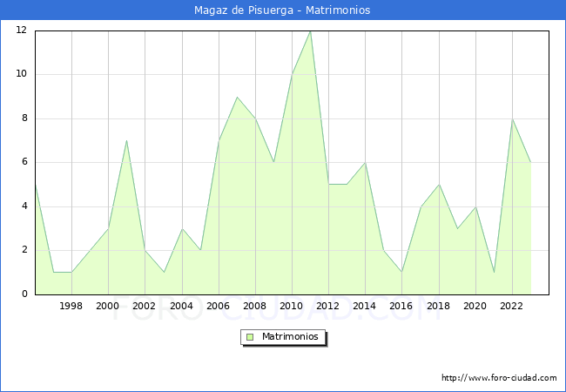Image resolution: width=566 pixels, height=392 pixels.
Task: Click the 2022 peak at value 8
Action: (x=512, y=119)
